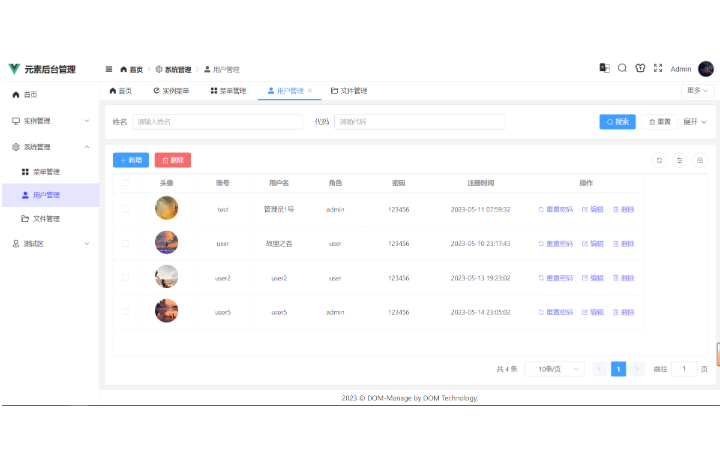Click delete link for user test row
The height and width of the screenshot is (450, 720).
[x=624, y=209]
